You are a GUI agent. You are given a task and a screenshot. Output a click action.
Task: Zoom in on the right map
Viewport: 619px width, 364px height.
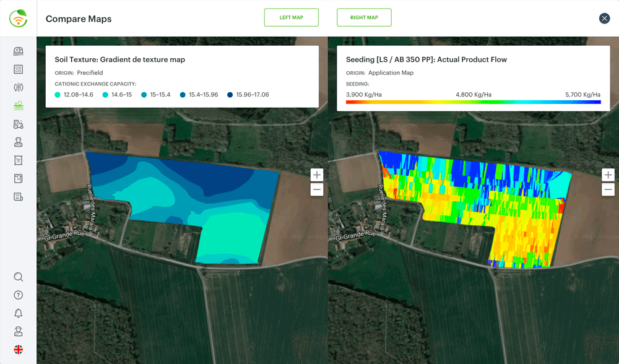coord(608,175)
